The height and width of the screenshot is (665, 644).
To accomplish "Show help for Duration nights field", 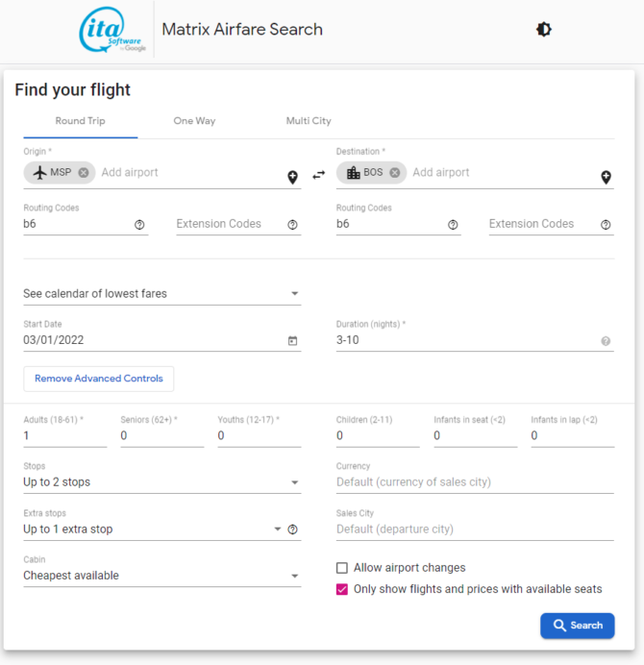I will pyautogui.click(x=606, y=341).
